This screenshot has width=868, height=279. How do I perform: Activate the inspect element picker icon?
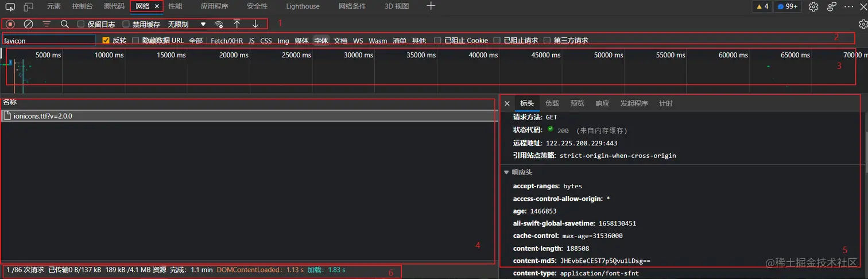click(x=10, y=6)
